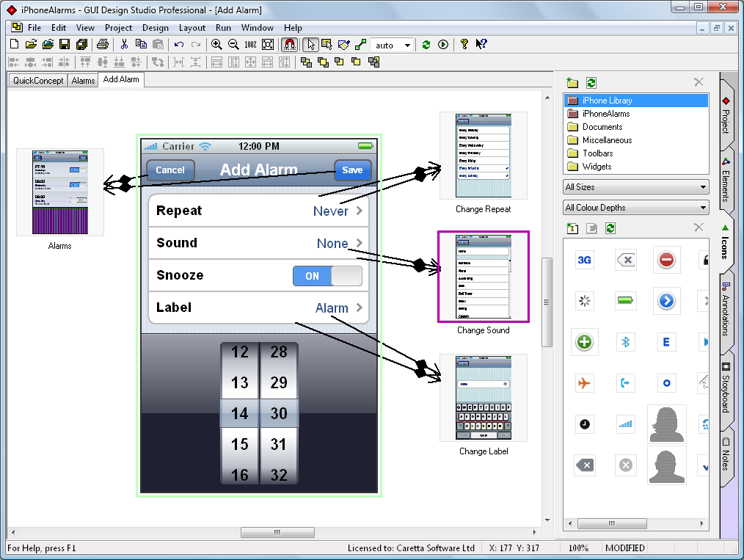
Task: Open the All Sizes dropdown
Action: pos(635,186)
